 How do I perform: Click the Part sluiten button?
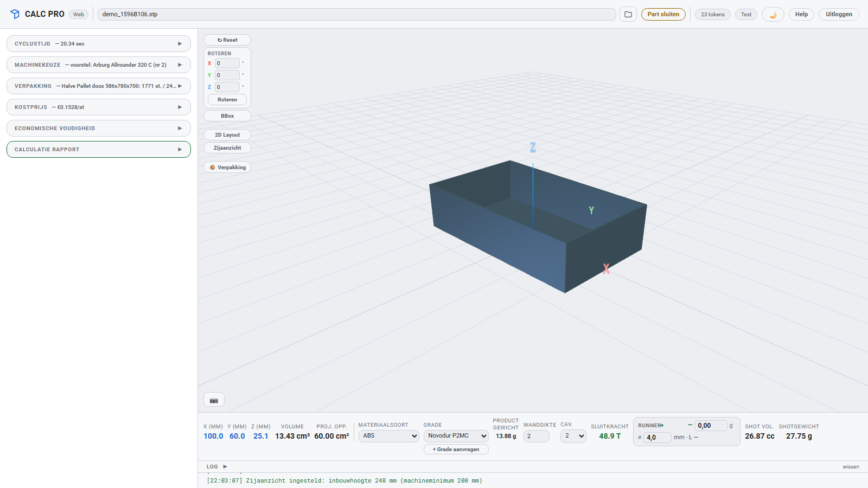pyautogui.click(x=663, y=14)
